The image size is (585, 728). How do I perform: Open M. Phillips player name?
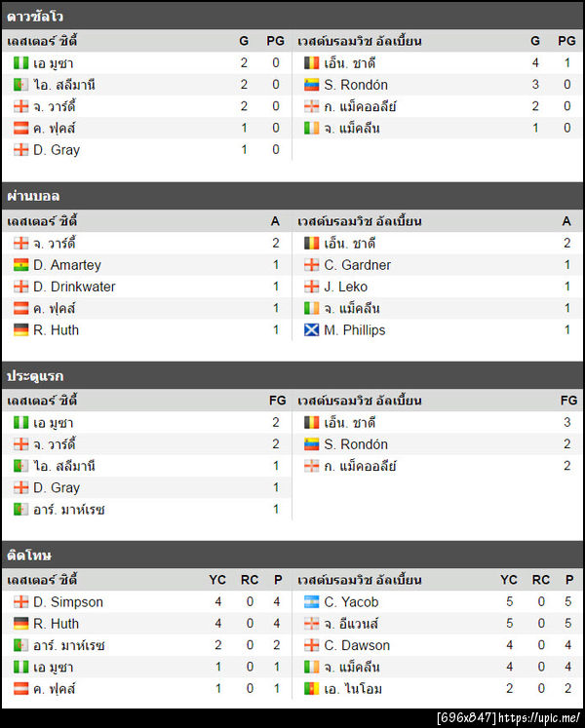point(355,330)
